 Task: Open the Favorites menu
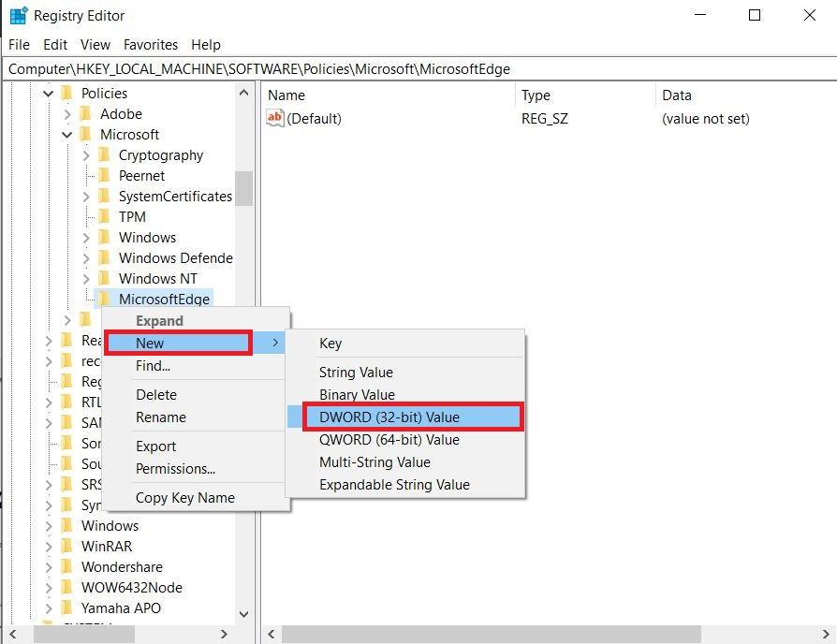(150, 44)
